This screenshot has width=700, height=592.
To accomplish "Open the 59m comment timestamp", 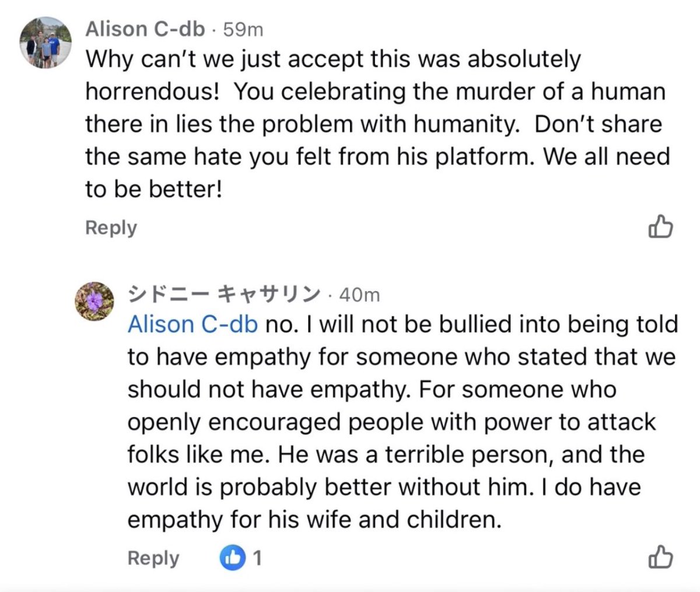I will tap(243, 29).
